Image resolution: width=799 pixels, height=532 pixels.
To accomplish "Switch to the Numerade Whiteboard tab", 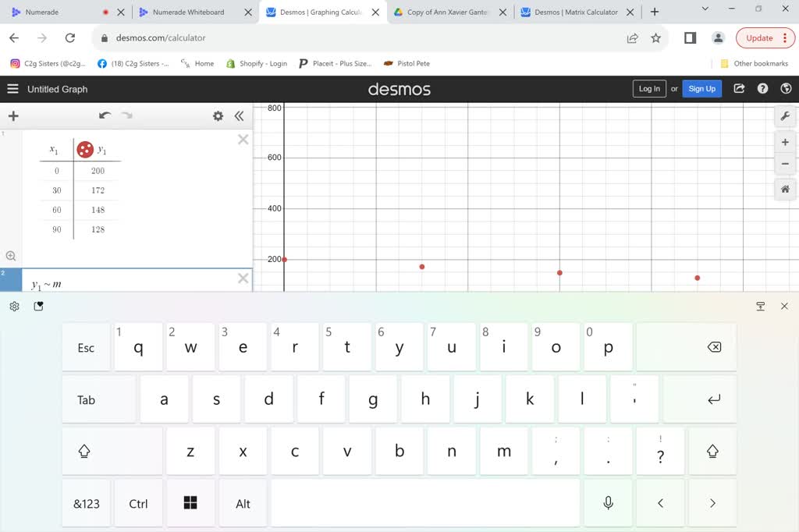I will click(188, 12).
